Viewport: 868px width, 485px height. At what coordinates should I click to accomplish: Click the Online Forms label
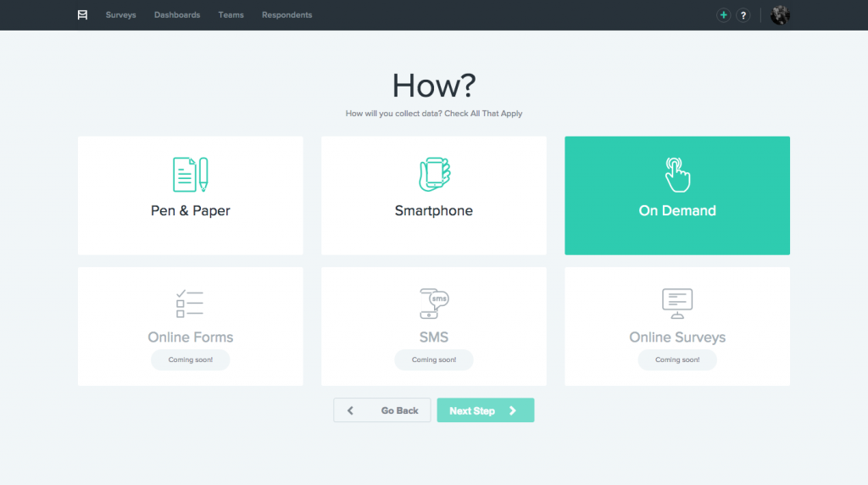191,337
